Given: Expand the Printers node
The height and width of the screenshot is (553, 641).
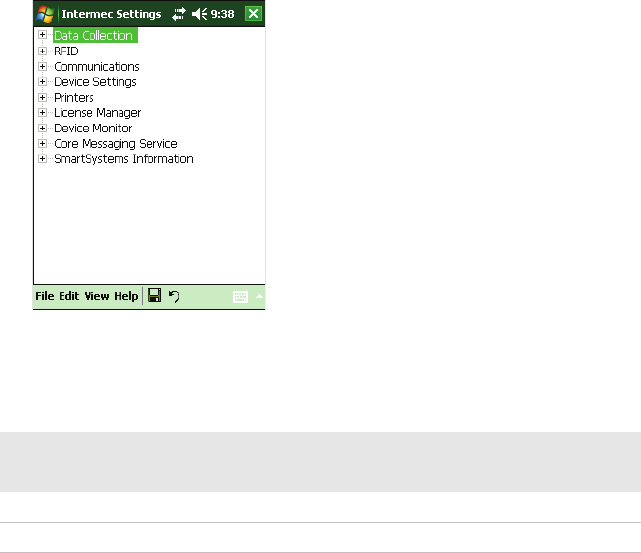Looking at the screenshot, I should pos(43,97).
